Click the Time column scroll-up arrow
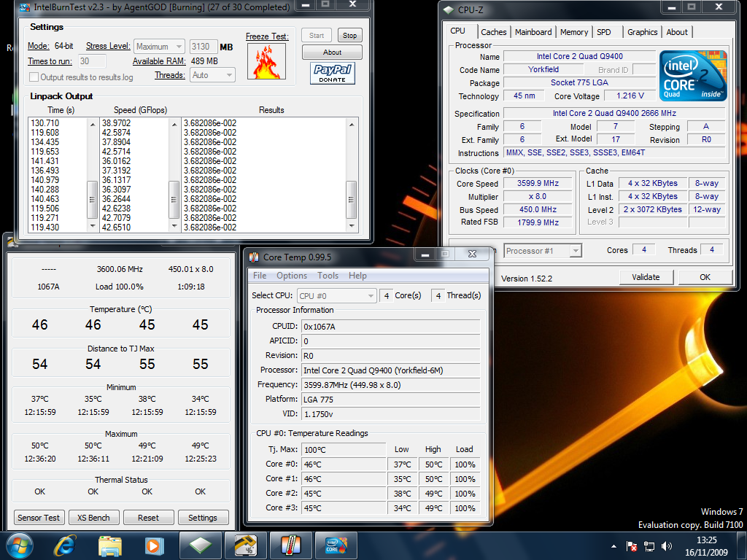The image size is (747, 560). [93, 124]
